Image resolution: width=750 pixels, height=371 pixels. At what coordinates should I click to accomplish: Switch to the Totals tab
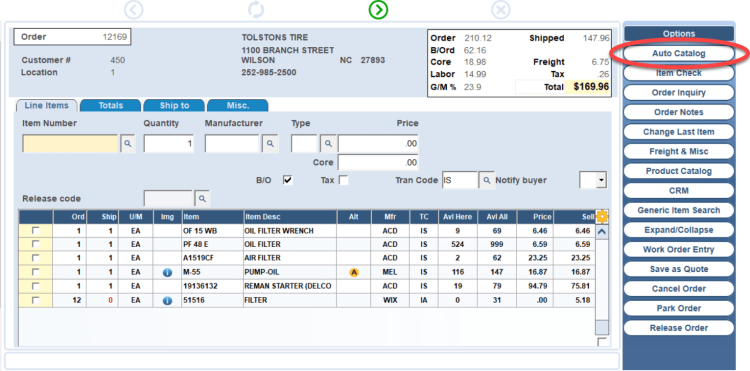111,106
